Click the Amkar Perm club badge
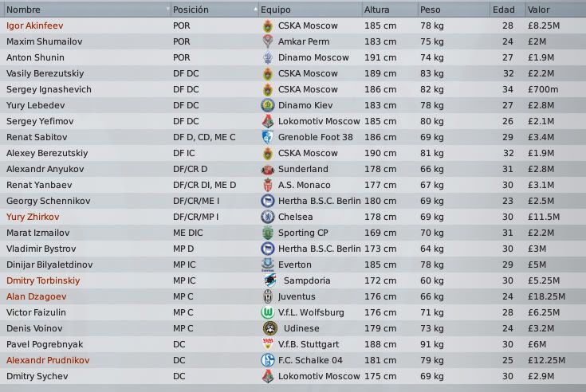Viewport: 586px width, 392px height. (267, 41)
